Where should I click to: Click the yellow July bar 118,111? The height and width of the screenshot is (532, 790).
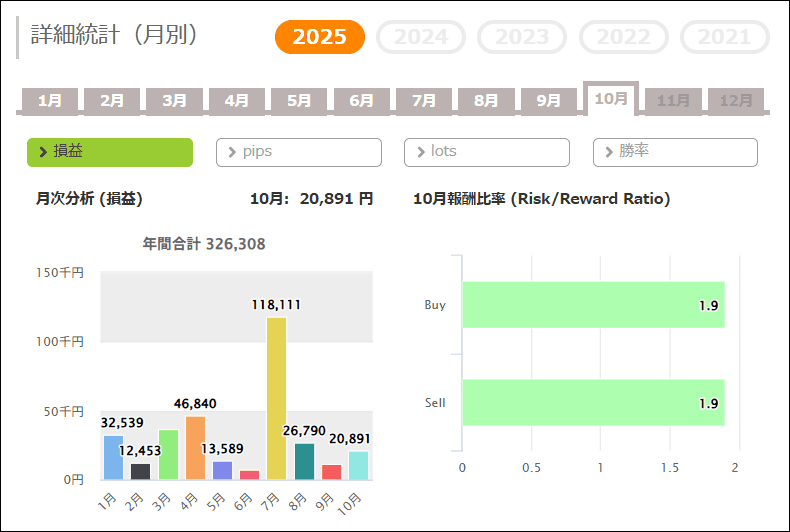(x=277, y=398)
